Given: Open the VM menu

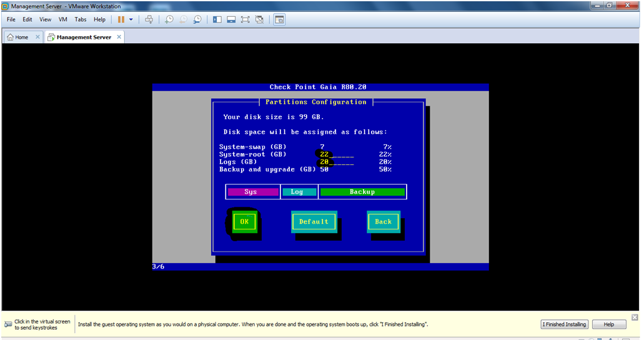Looking at the screenshot, I should [x=63, y=19].
